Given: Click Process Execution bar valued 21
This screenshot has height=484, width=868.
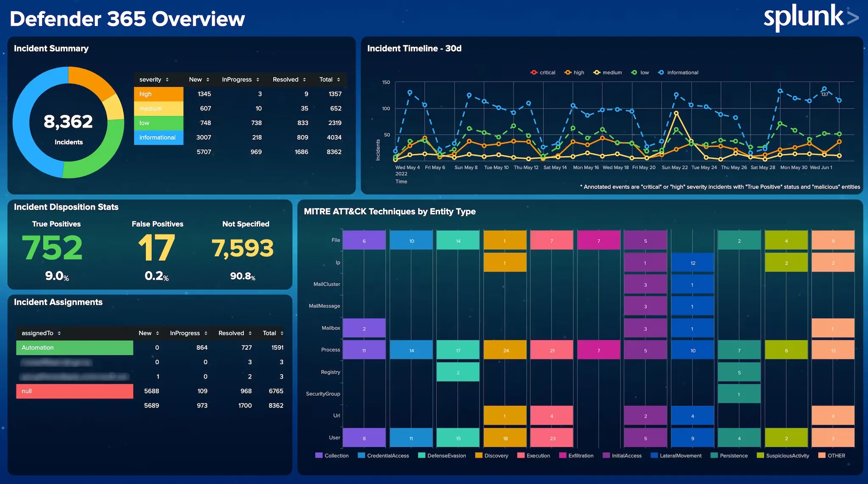Looking at the screenshot, I should [x=552, y=350].
